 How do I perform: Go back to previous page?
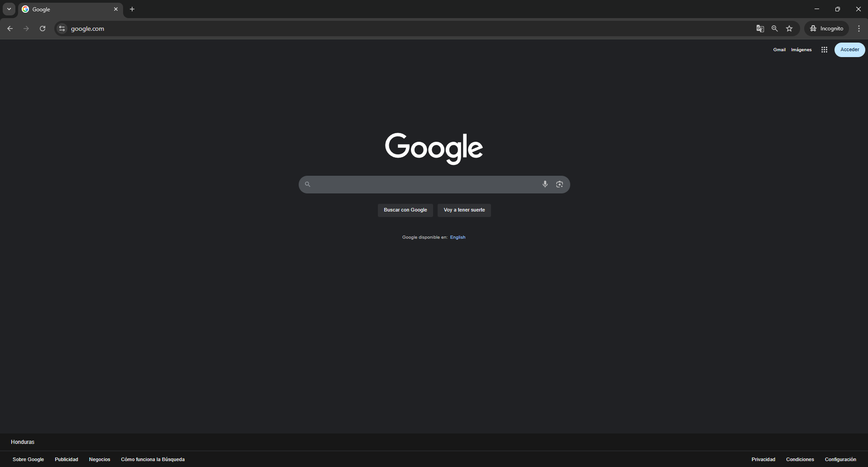coord(10,29)
